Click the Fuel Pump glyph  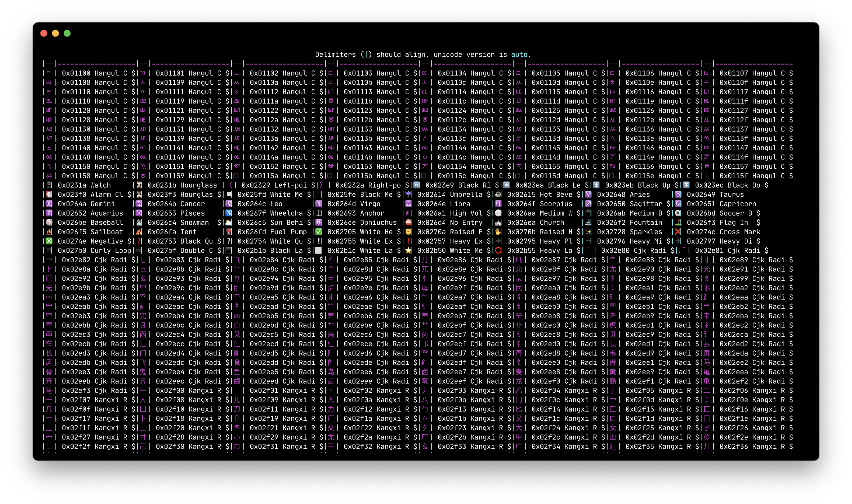click(228, 232)
